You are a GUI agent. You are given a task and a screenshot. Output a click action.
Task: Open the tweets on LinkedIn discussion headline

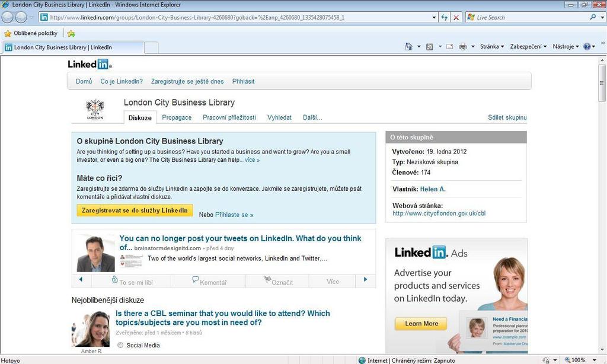(x=240, y=243)
